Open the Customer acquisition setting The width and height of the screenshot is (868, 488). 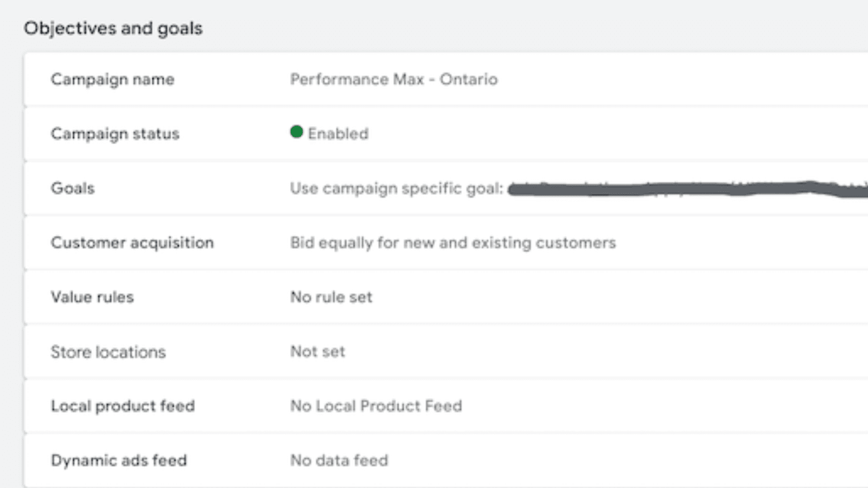coord(132,242)
